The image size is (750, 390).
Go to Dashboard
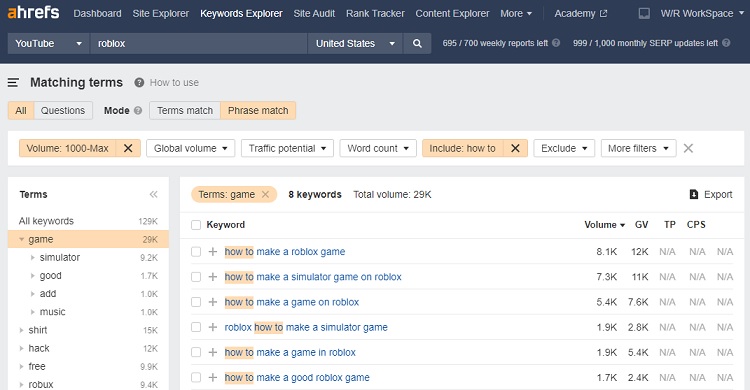tap(97, 13)
